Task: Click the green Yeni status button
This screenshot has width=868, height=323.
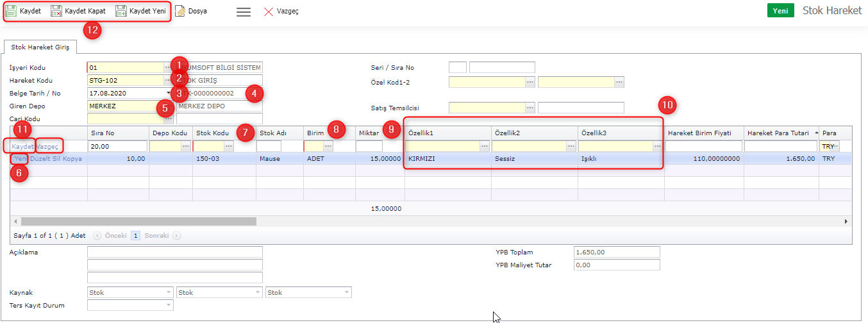Action: click(x=780, y=10)
